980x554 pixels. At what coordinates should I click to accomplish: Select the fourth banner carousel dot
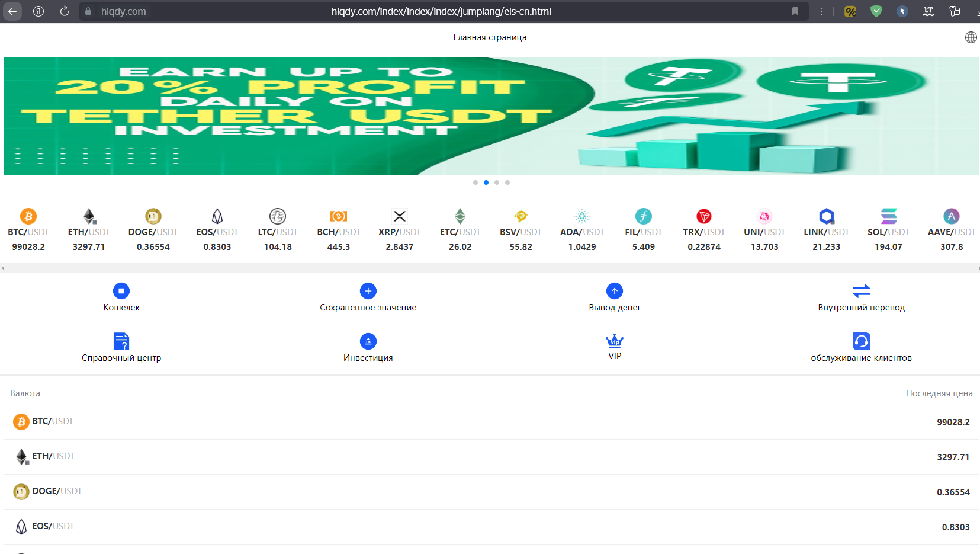tap(507, 182)
